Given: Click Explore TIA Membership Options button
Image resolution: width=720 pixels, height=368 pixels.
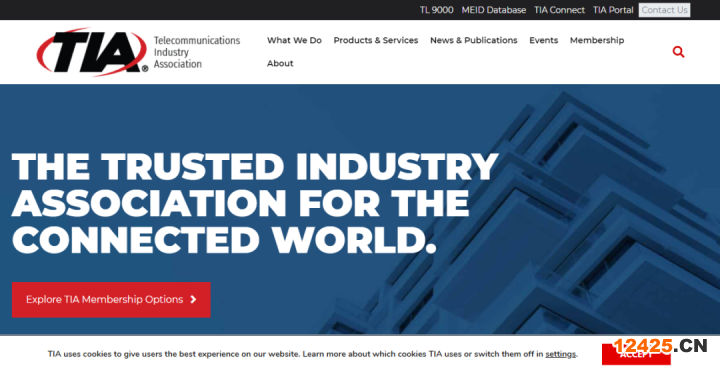Looking at the screenshot, I should [111, 300].
